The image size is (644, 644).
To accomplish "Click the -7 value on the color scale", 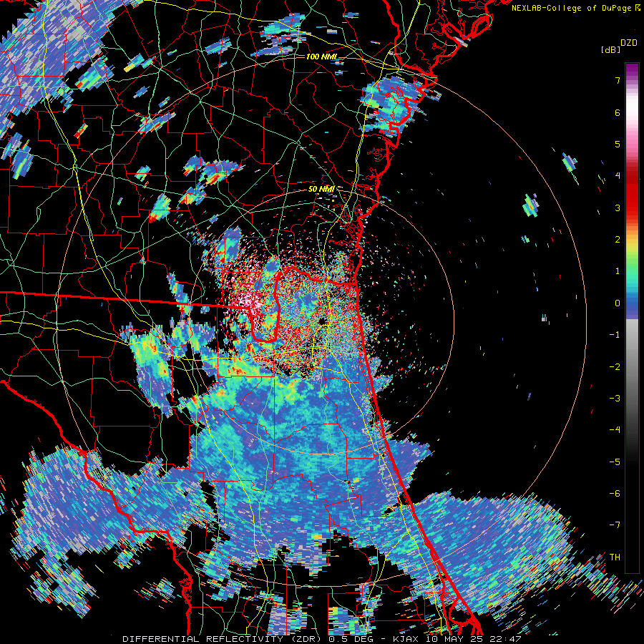I will pyautogui.click(x=615, y=525).
